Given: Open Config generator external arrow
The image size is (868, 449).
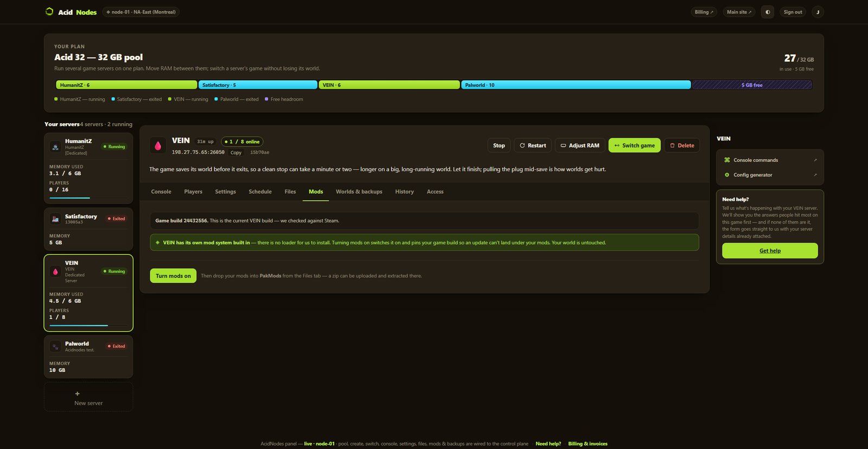Looking at the screenshot, I should (815, 175).
